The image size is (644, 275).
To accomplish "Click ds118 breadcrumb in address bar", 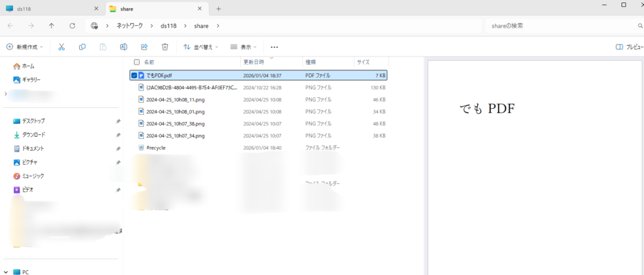I will pyautogui.click(x=169, y=26).
